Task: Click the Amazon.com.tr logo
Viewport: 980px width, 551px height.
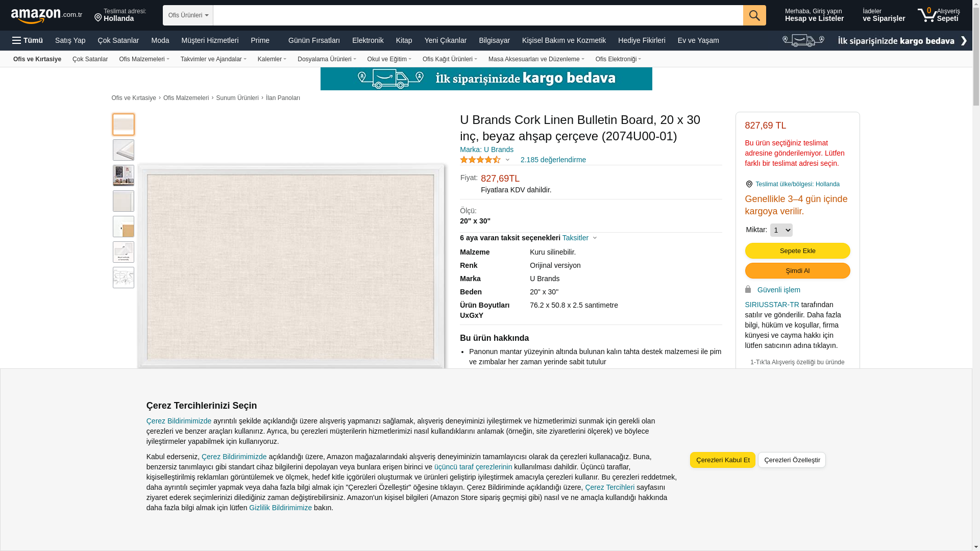Action: 46,16
